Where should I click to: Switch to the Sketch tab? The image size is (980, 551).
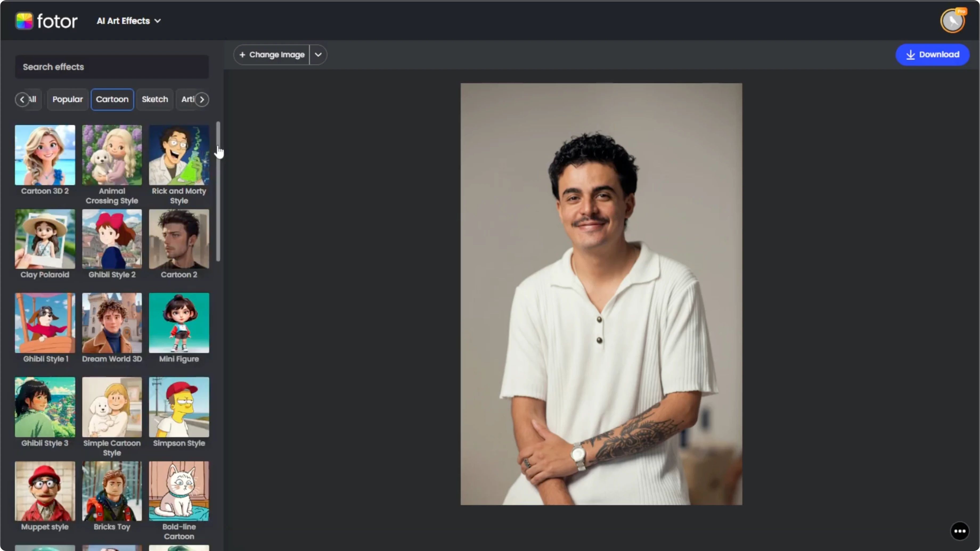[x=155, y=100]
